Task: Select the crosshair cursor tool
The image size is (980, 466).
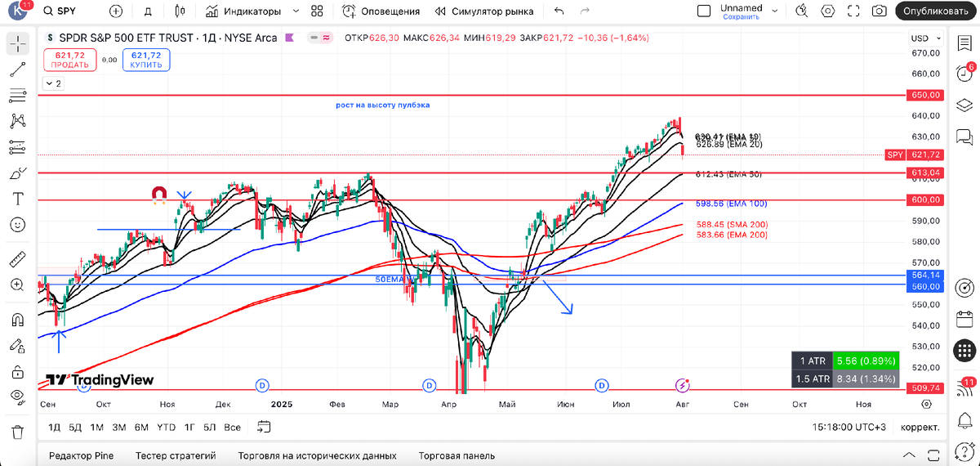Action: click(x=18, y=44)
